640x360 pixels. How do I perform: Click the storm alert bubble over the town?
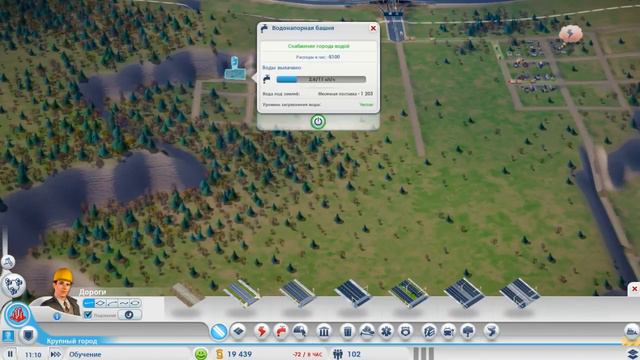(x=570, y=33)
